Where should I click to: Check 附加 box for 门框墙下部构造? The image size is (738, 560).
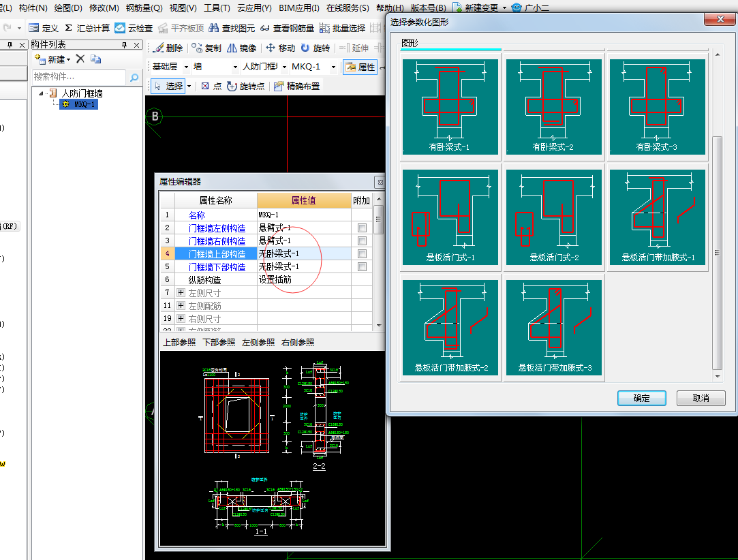tap(362, 267)
